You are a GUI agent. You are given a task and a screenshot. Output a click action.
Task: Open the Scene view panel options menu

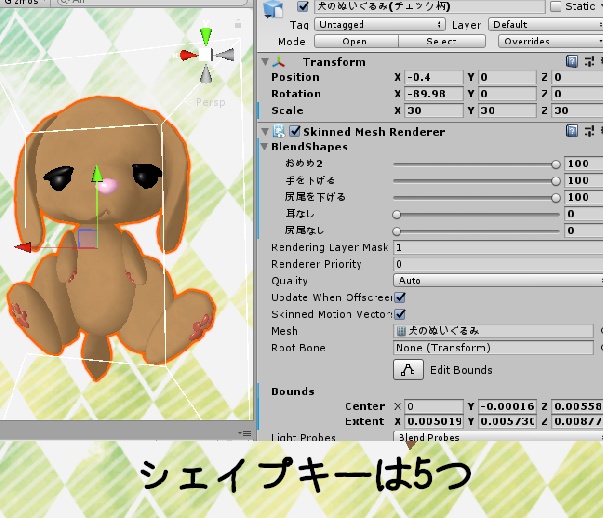pyautogui.click(x=245, y=433)
